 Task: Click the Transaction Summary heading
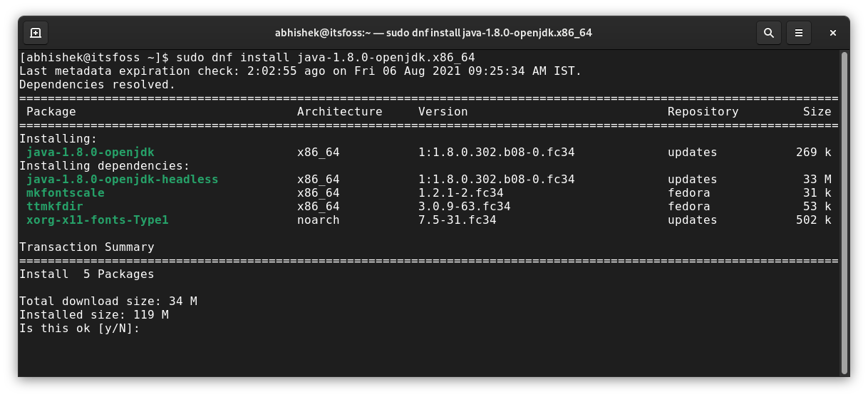tap(87, 247)
